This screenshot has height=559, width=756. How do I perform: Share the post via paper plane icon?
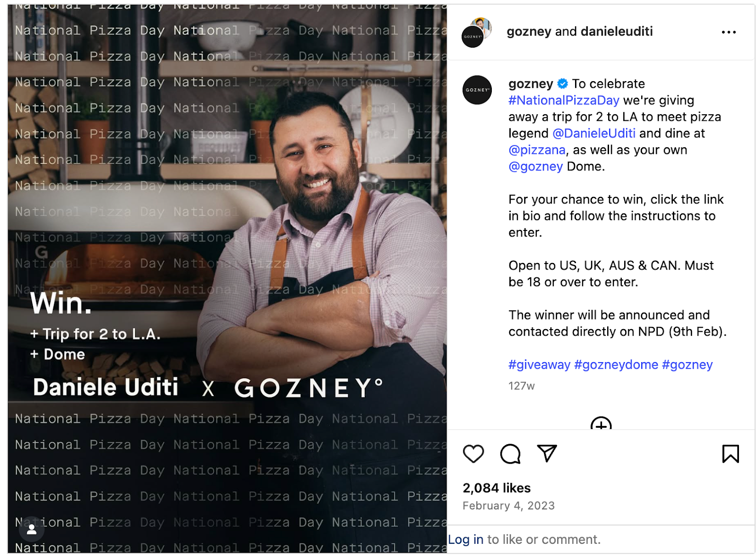click(547, 453)
